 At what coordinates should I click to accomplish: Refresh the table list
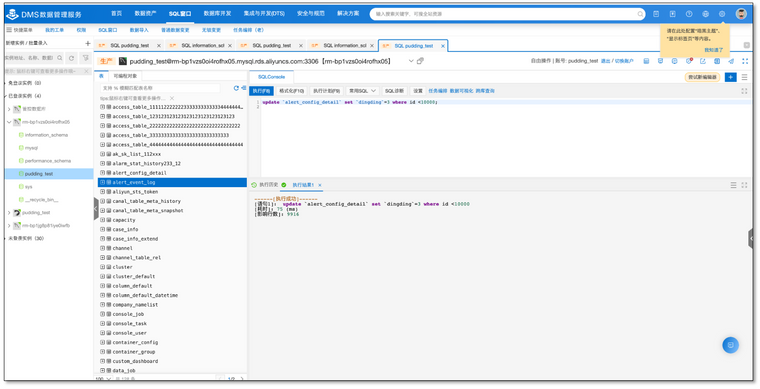(x=236, y=88)
